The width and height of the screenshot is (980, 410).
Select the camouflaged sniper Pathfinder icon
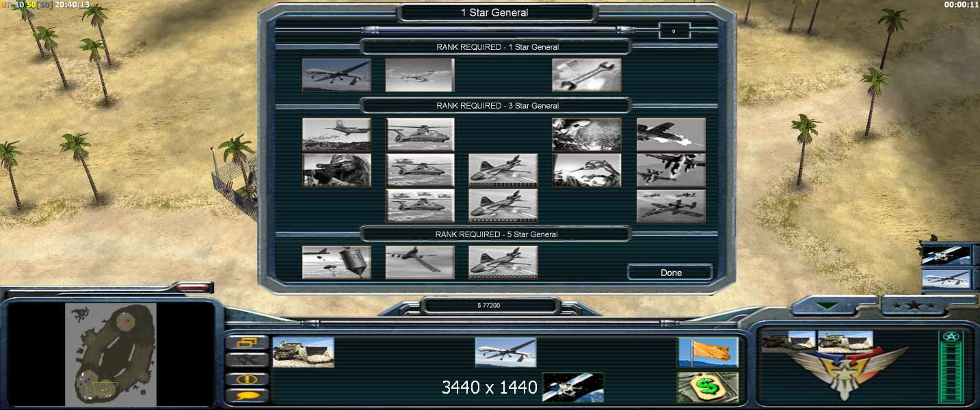tap(336, 169)
